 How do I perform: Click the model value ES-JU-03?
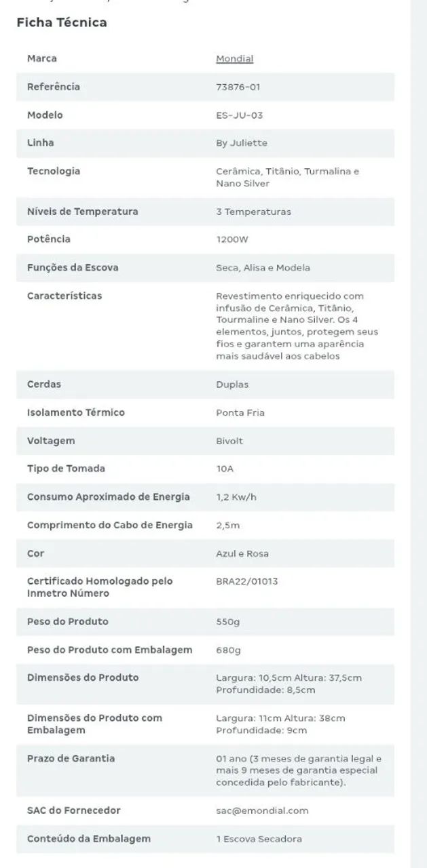pos(239,115)
